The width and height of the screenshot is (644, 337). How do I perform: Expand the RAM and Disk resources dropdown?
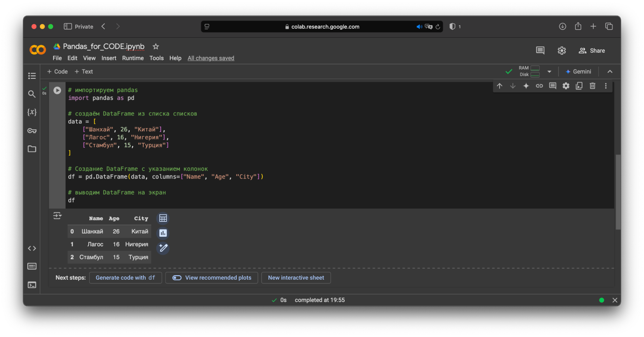coord(549,71)
